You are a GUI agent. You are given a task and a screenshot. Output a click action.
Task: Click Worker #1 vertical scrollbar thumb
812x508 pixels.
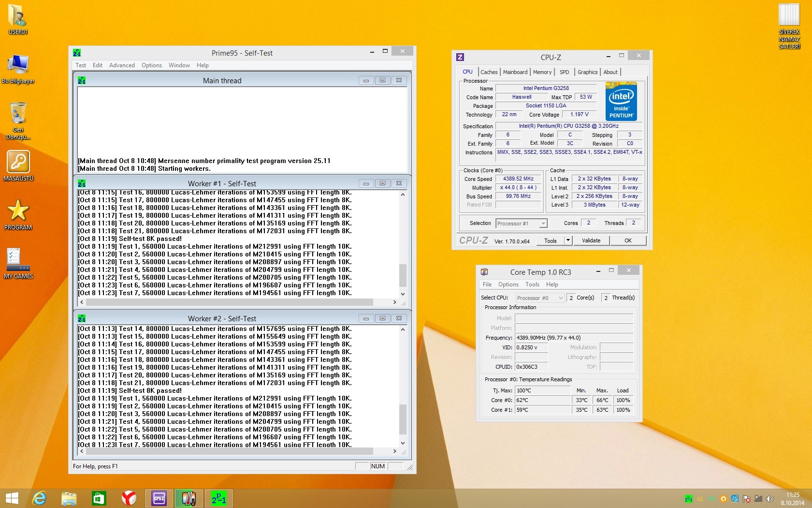[403, 275]
